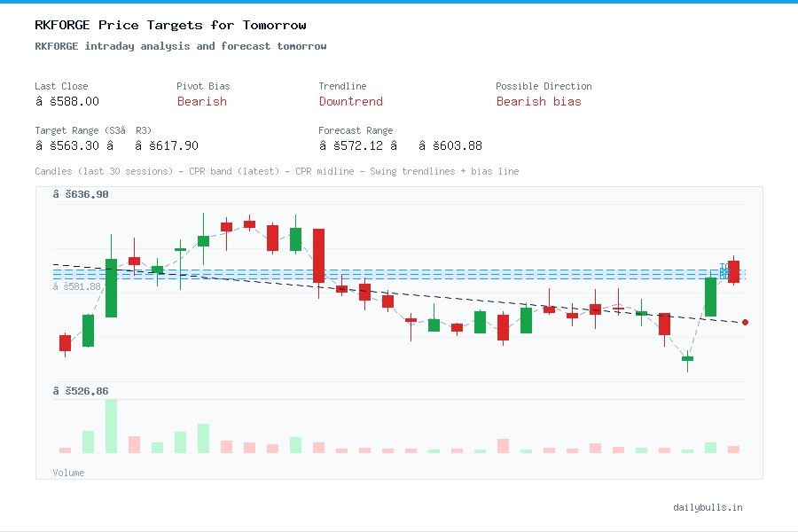Click the chart legend caption about candles

pyautogui.click(x=277, y=171)
